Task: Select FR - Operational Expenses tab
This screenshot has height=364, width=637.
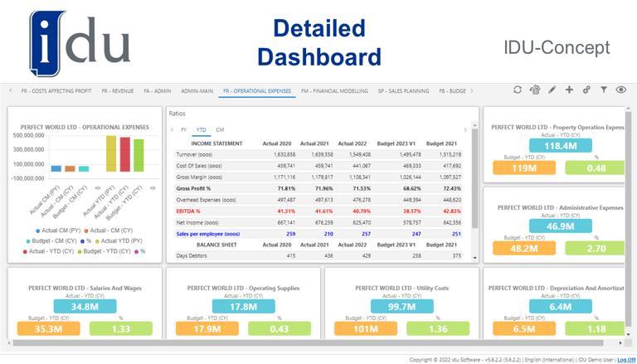Action: (257, 91)
